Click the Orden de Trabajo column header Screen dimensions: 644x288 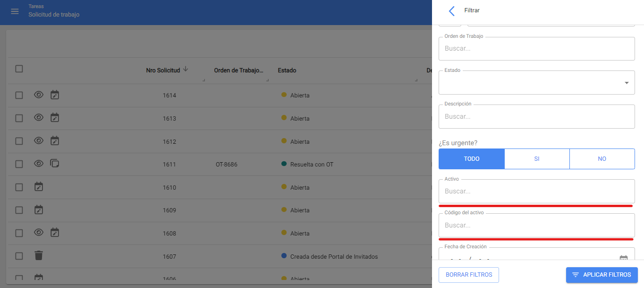[238, 70]
